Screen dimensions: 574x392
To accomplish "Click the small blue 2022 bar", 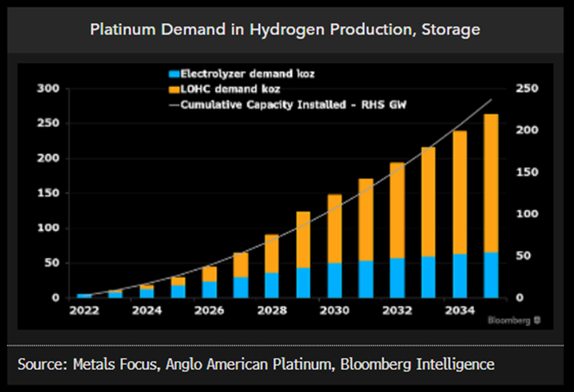I will pyautogui.click(x=84, y=296).
